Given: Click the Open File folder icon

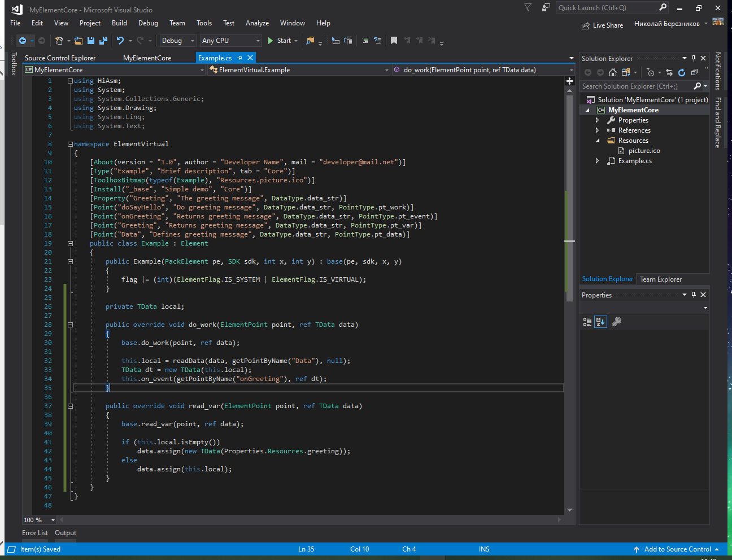Looking at the screenshot, I should 79,41.
